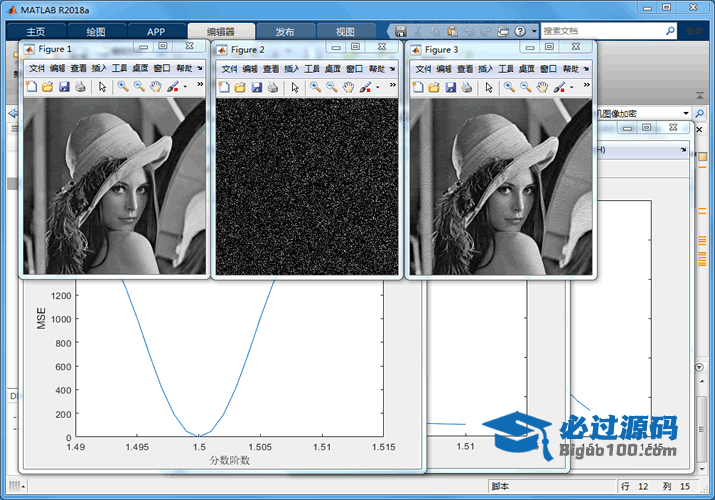Show more toolbar items in Figure 1
The width and height of the screenshot is (715, 500).
click(200, 84)
